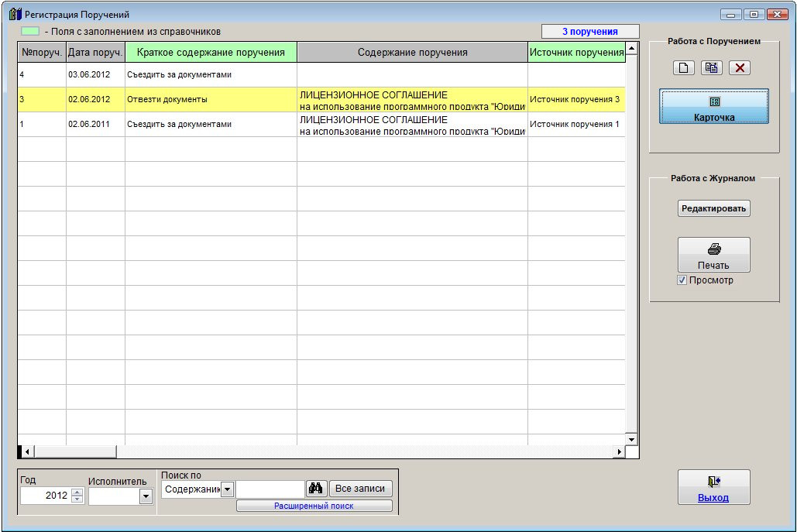Click the application icon in title bar
The height and width of the screenshot is (532, 797).
click(15, 14)
